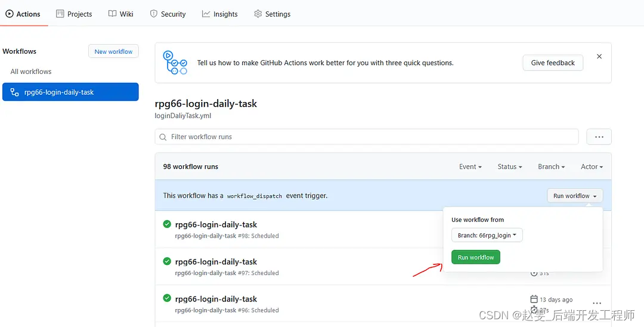Dismiss the feedback banner with X
The height and width of the screenshot is (327, 644).
[599, 57]
